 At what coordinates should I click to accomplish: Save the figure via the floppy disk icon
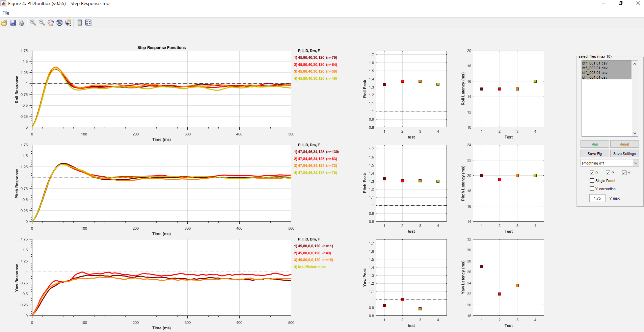point(13,23)
